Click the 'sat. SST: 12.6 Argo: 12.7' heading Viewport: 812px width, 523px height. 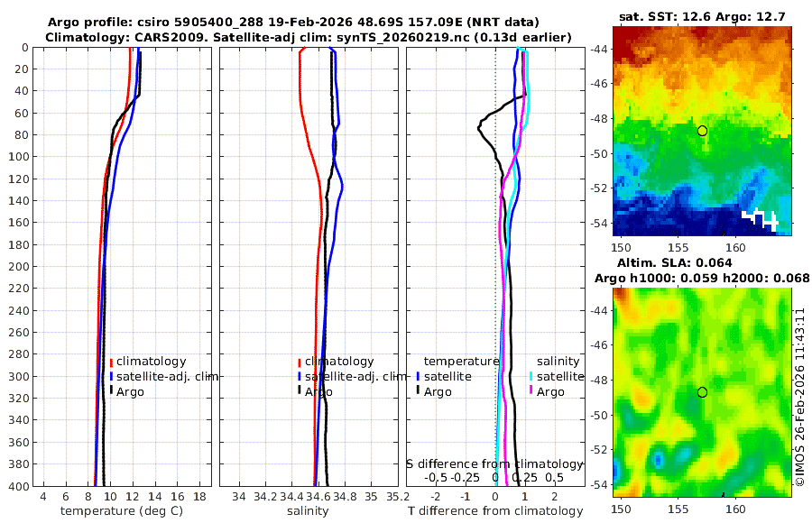point(702,16)
